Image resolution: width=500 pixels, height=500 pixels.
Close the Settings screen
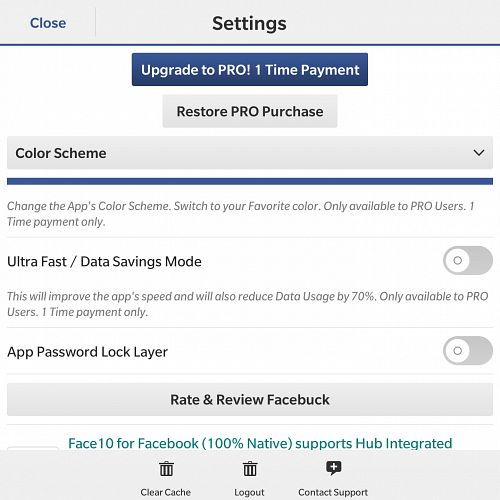pos(48,23)
